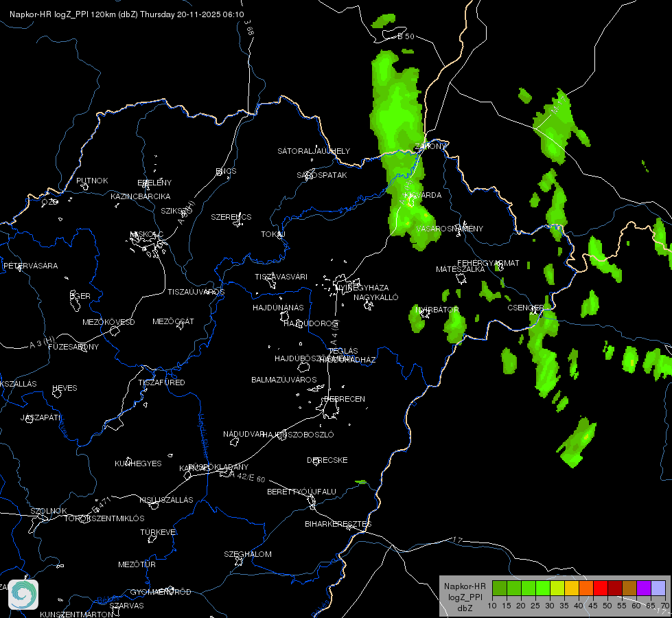
Task: Pick the yellow-green 30 dBZ legend swatch
Action: click(557, 588)
